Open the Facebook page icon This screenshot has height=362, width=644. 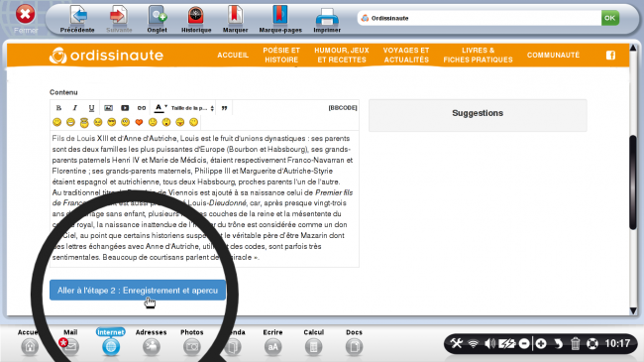(610, 56)
